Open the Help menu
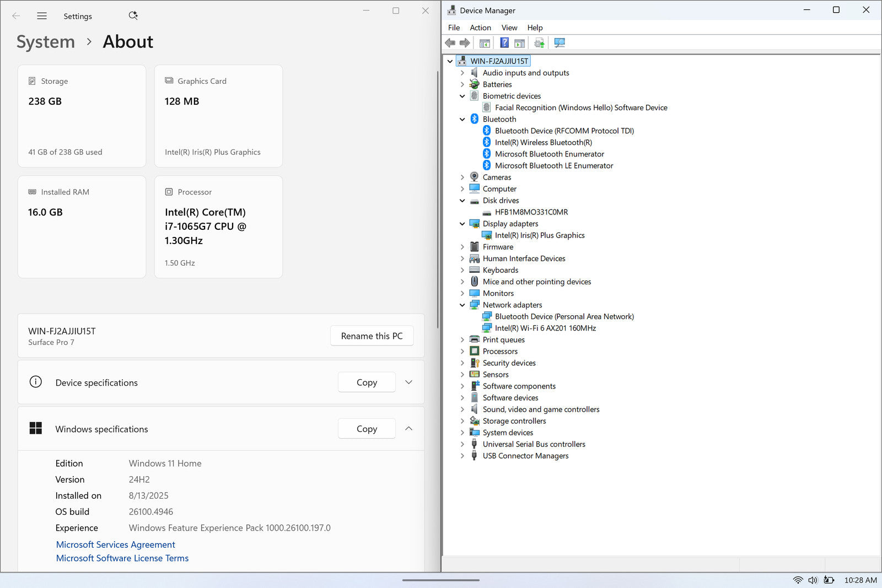 tap(535, 28)
